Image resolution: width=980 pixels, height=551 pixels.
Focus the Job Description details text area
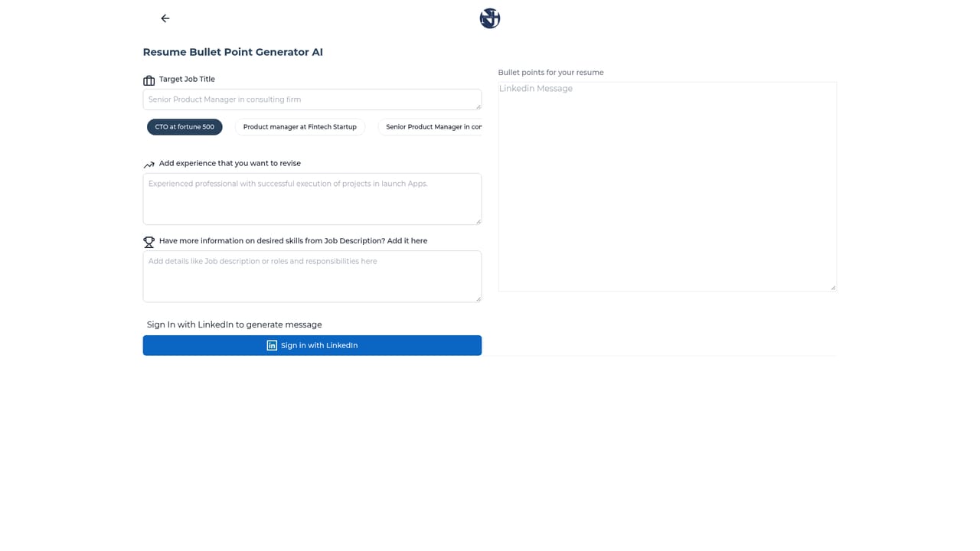point(312,276)
